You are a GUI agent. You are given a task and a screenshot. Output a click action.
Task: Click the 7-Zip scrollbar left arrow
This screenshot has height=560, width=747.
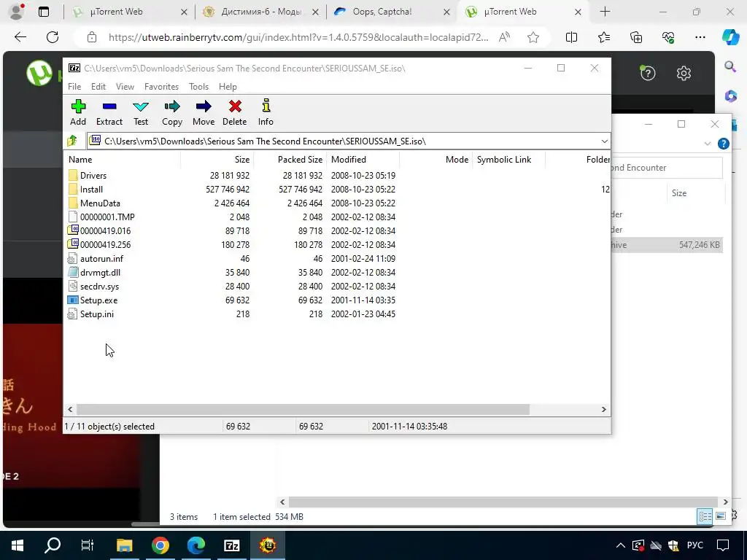point(71,410)
